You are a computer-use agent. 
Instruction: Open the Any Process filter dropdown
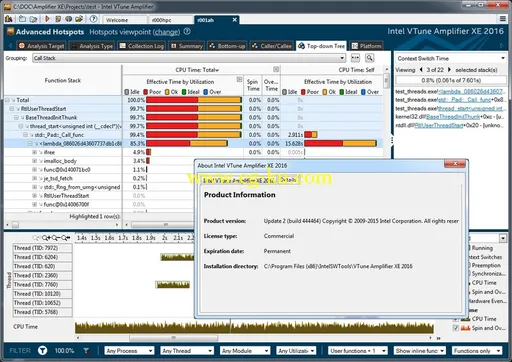[x=129, y=351]
